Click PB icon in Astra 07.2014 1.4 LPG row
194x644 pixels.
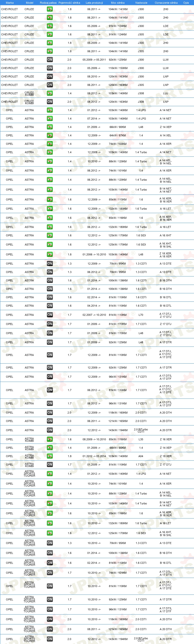50,119
